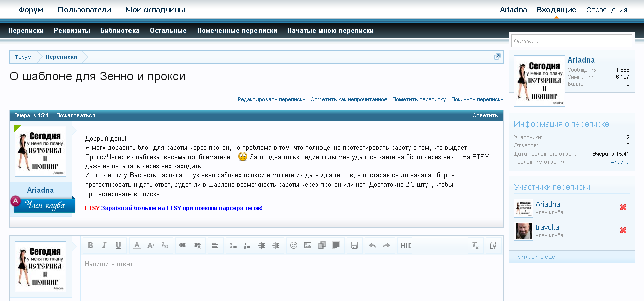This screenshot has width=644, height=301.
Task: Switch editor to BB code mode
Action: coord(493,245)
